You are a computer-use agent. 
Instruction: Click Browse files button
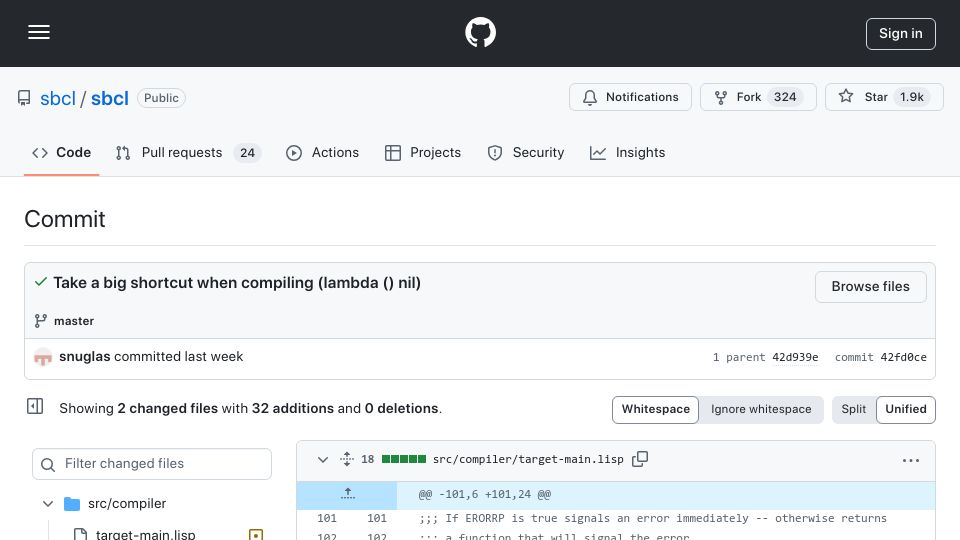click(x=870, y=287)
